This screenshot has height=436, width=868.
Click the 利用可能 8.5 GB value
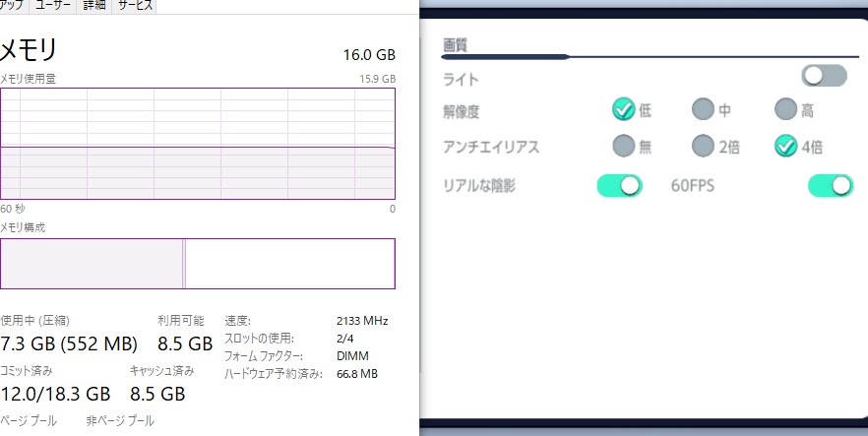pos(185,343)
